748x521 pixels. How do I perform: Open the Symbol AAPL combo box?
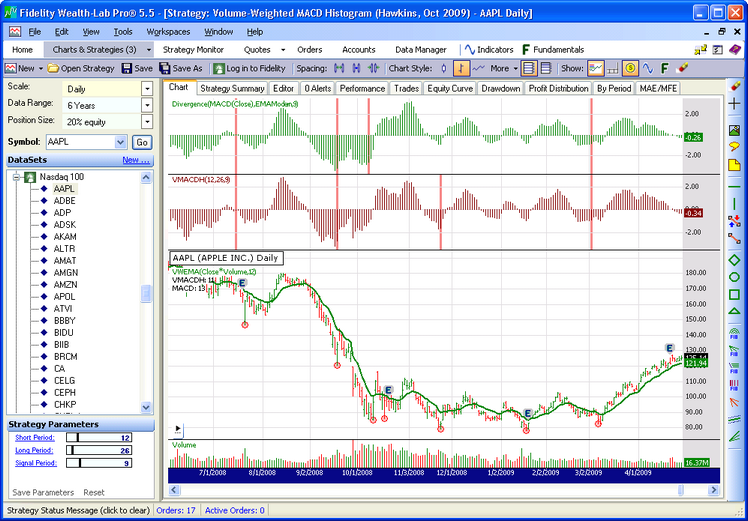121,142
